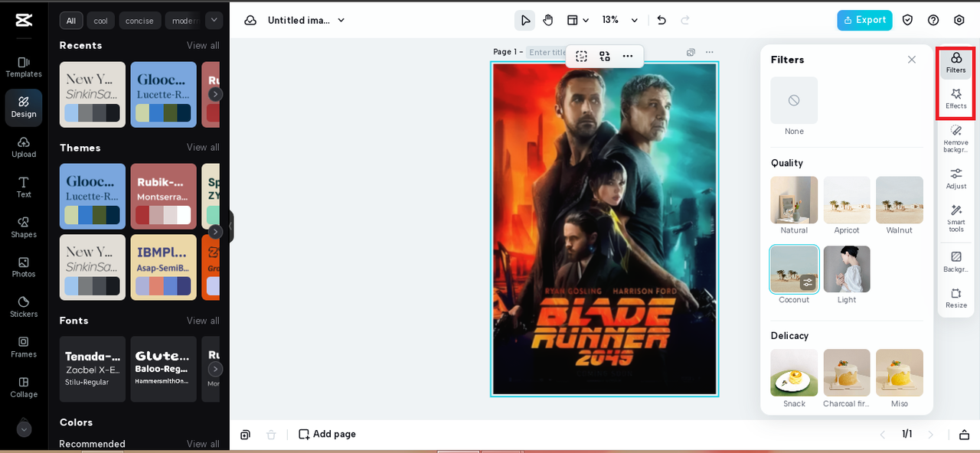Click the duplicate page icon above canvas
980x453 pixels.
(x=691, y=52)
